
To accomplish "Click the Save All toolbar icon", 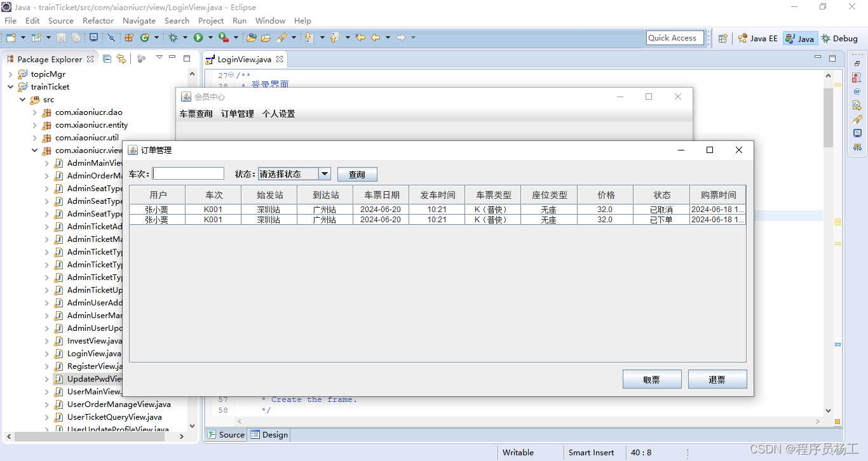I will [76, 37].
